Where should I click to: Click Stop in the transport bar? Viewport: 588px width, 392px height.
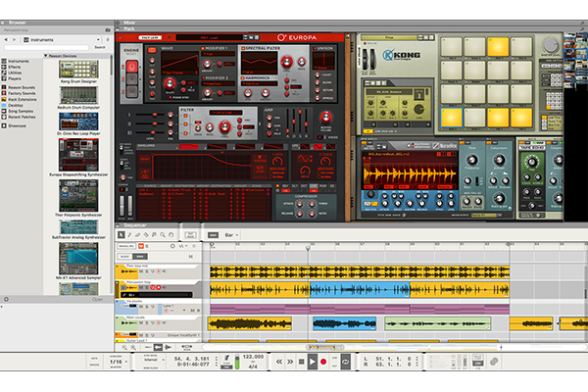pos(301,362)
